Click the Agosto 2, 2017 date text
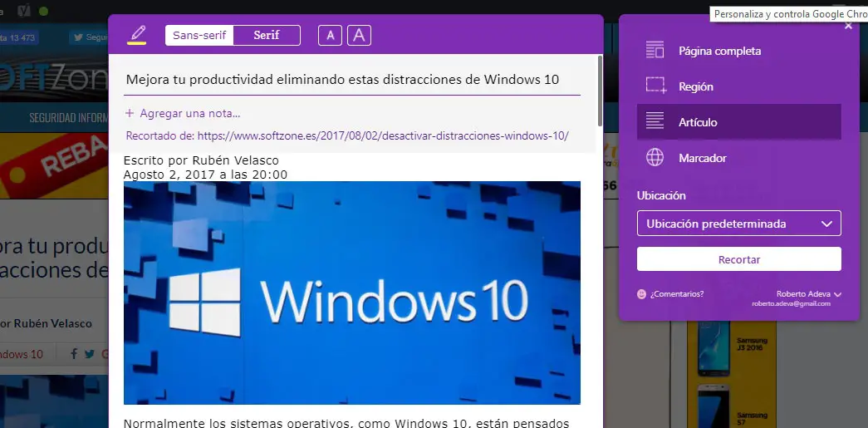Screen dimensions: 868x428 205,175
